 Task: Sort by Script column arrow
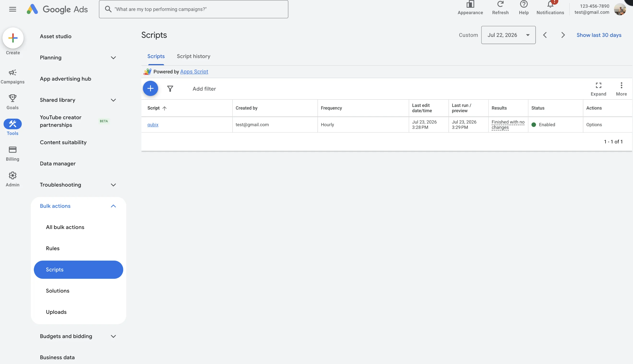tap(164, 108)
